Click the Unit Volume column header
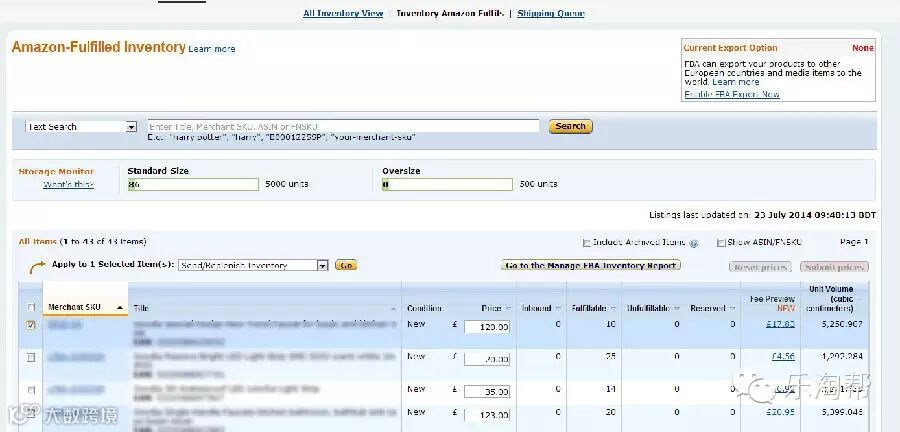 (830, 298)
